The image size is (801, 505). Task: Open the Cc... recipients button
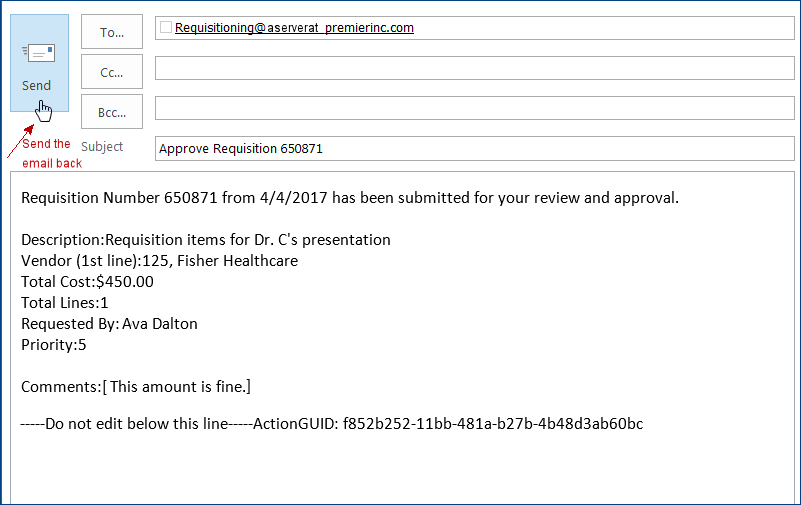(111, 72)
